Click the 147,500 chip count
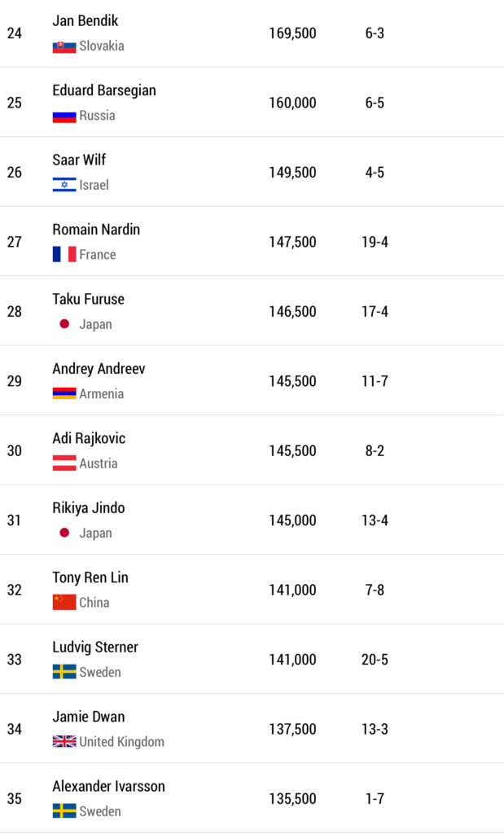The image size is (504, 834). 292,242
